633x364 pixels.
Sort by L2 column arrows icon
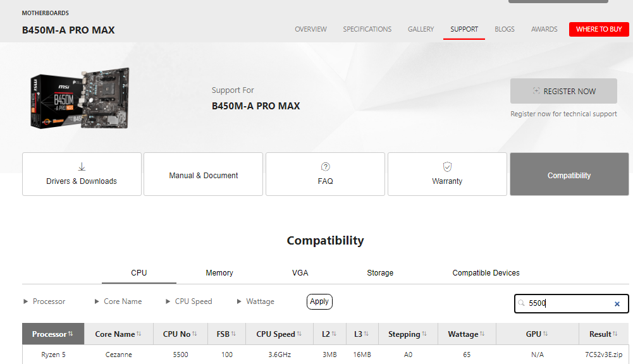[334, 334]
